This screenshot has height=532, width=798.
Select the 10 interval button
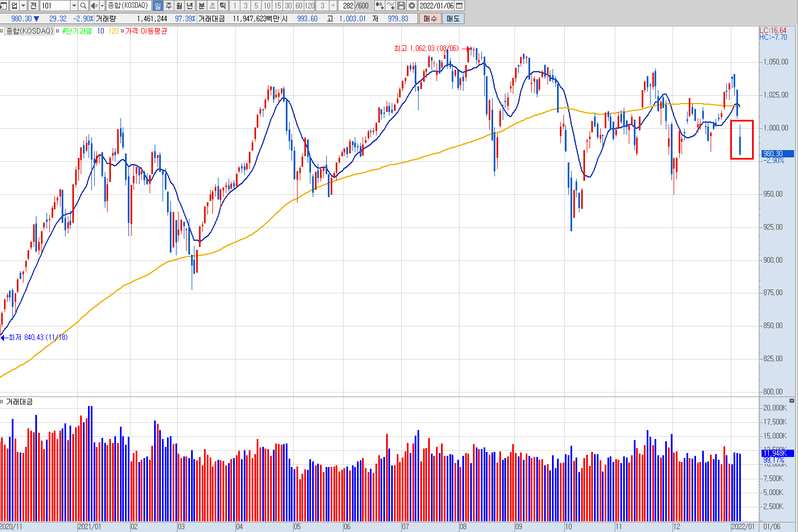click(x=267, y=6)
